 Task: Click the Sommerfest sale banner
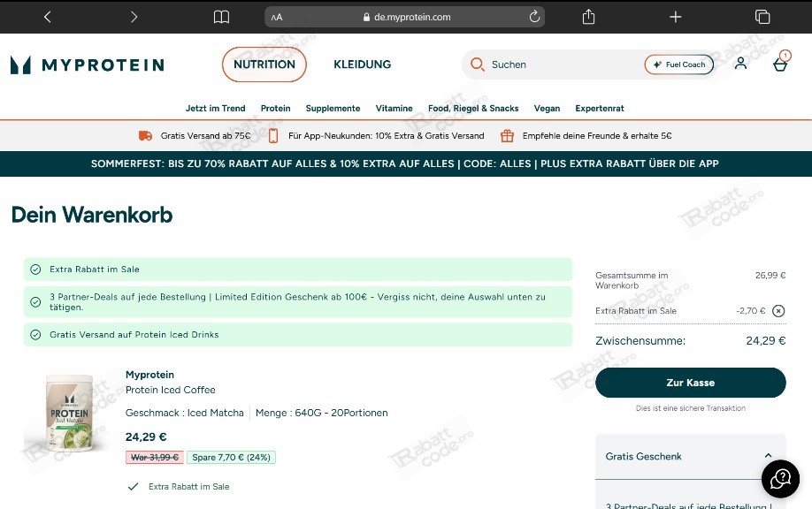tap(405, 164)
